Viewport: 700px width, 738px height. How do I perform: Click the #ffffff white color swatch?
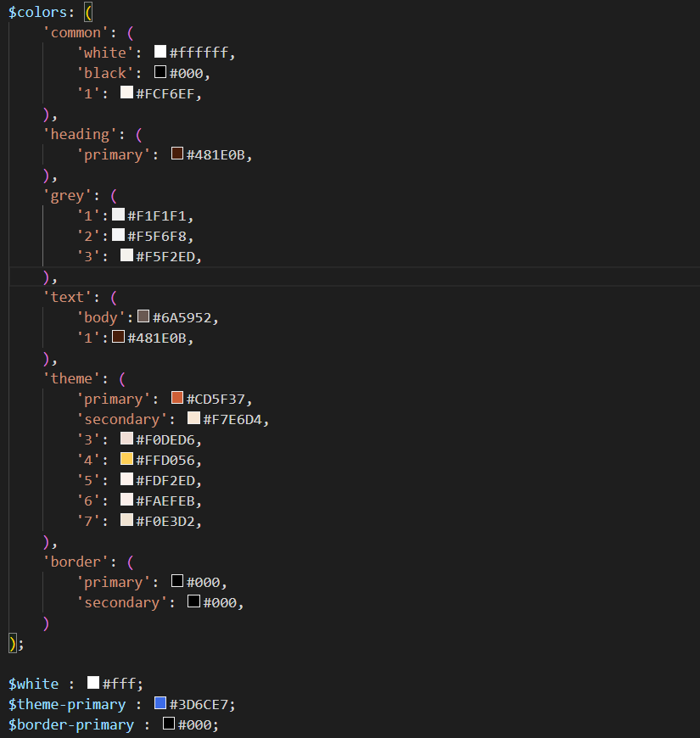[160, 53]
